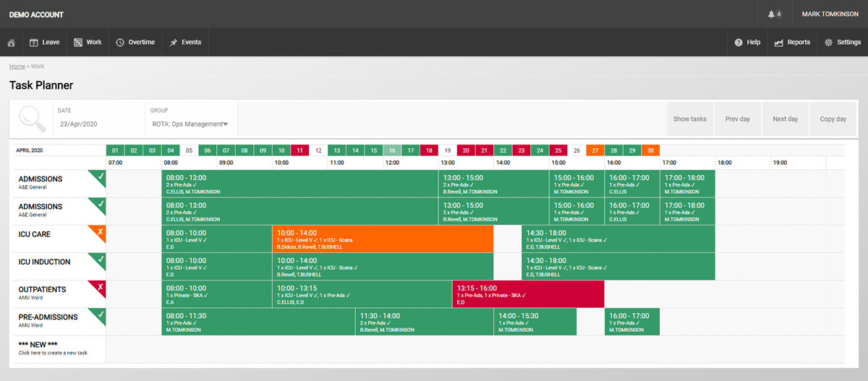Open the notifications bell showing 4
The image size is (868, 381).
click(x=774, y=14)
